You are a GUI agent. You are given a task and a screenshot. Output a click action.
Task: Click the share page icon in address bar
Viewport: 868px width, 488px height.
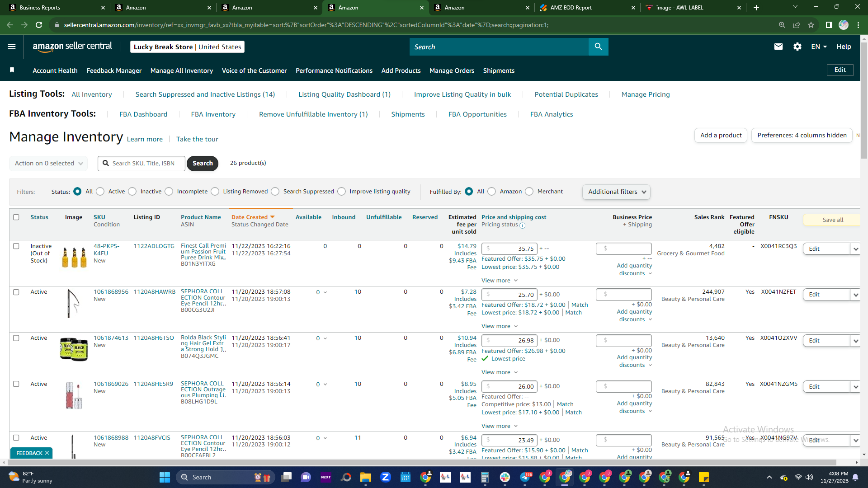tap(796, 25)
